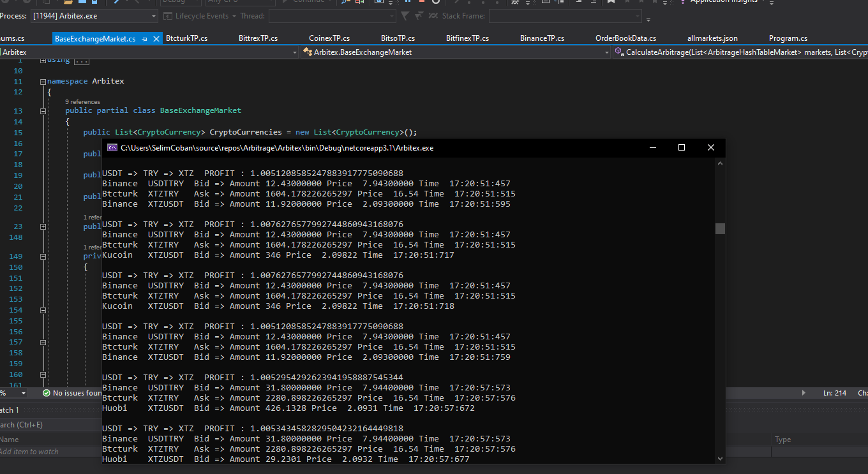Click the collapsed '...' using placeholder

(x=82, y=61)
